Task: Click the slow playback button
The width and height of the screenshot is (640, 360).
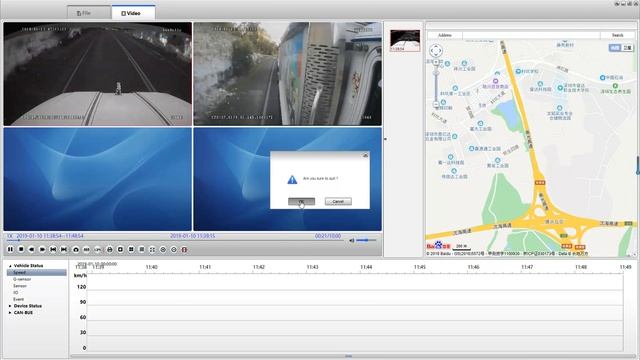Action: 31,249
